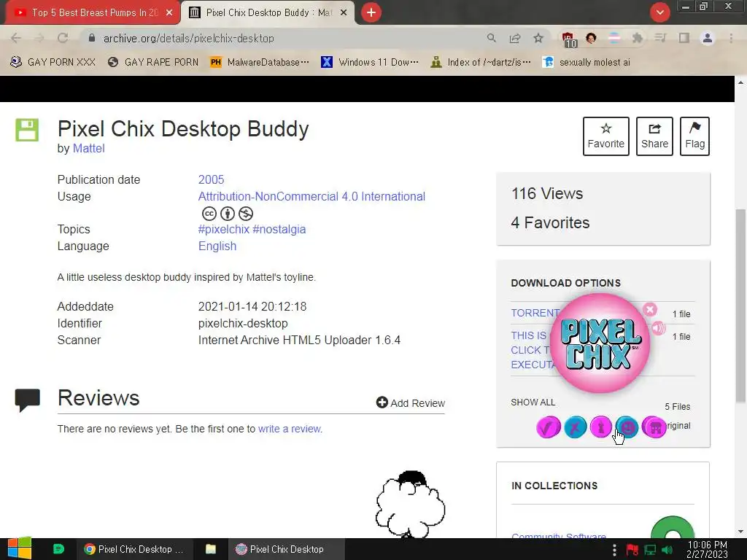Click the zoom magnifier icon in address bar
This screenshot has height=560, width=747.
coord(492,38)
